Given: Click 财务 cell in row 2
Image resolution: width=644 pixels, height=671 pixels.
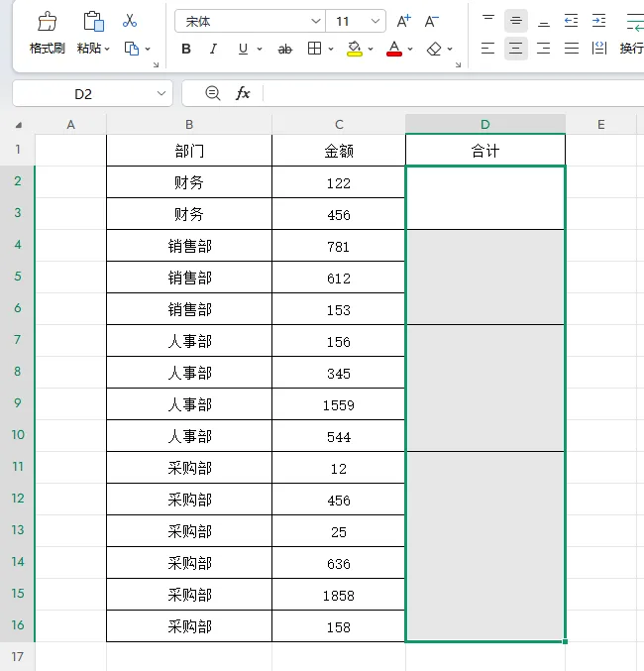Looking at the screenshot, I should pyautogui.click(x=189, y=182).
